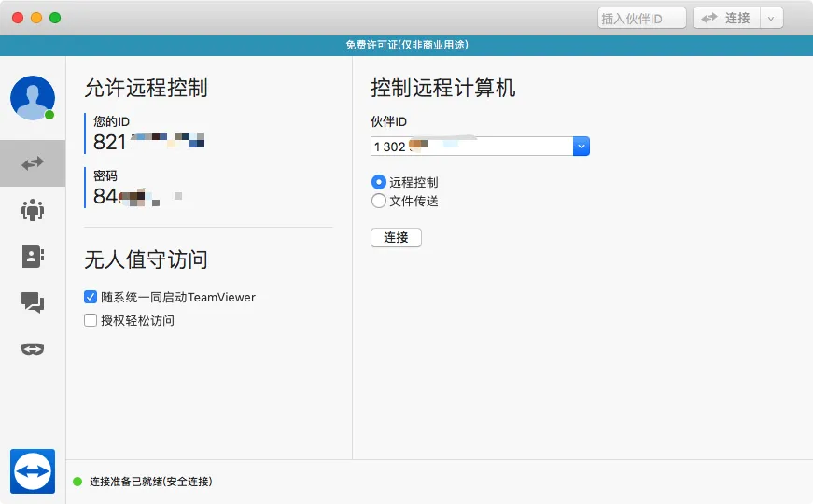
Task: Click the green zoom window button
Action: pos(55,18)
